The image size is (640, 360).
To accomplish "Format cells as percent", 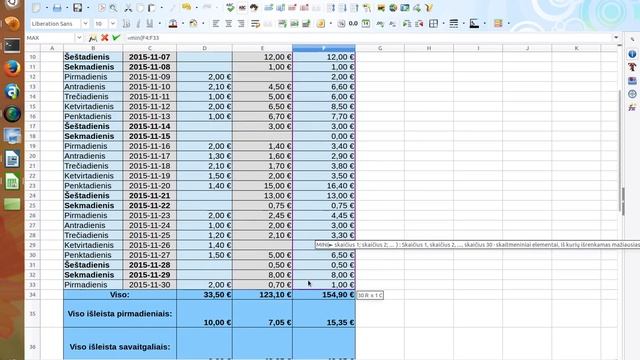I will coord(341,24).
